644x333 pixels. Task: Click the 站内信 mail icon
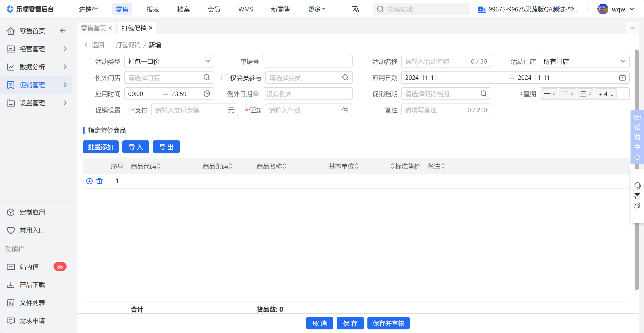tap(11, 267)
